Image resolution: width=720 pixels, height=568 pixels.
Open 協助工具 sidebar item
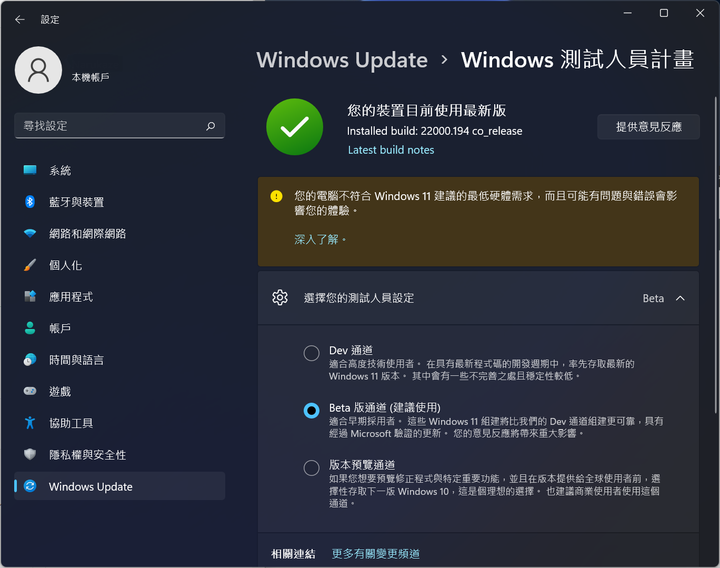coord(119,423)
